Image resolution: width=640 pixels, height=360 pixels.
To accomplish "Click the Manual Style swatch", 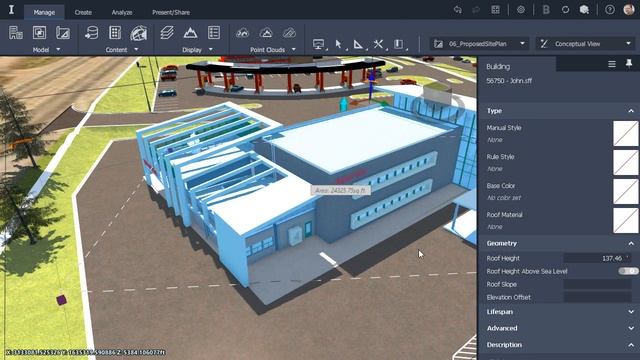I will point(626,133).
